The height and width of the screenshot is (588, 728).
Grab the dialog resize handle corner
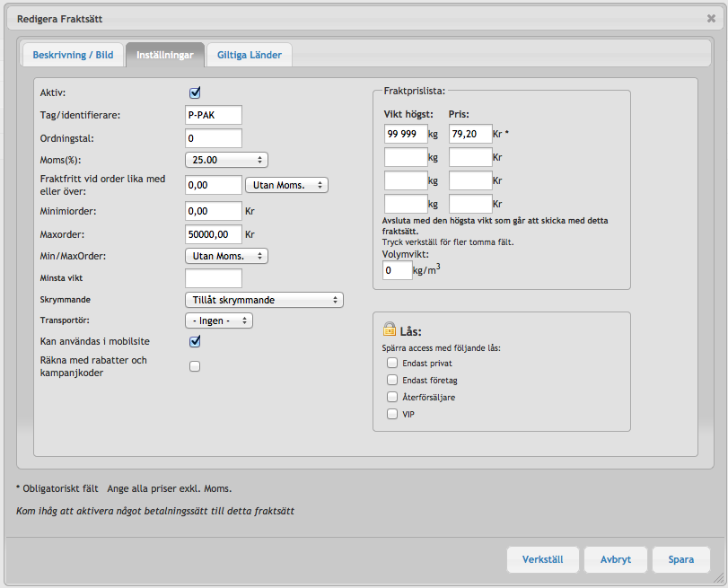click(x=719, y=578)
